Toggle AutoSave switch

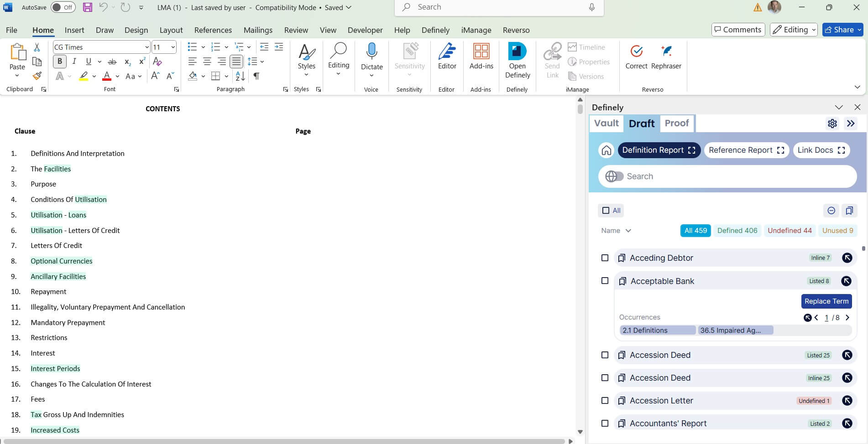pyautogui.click(x=63, y=7)
